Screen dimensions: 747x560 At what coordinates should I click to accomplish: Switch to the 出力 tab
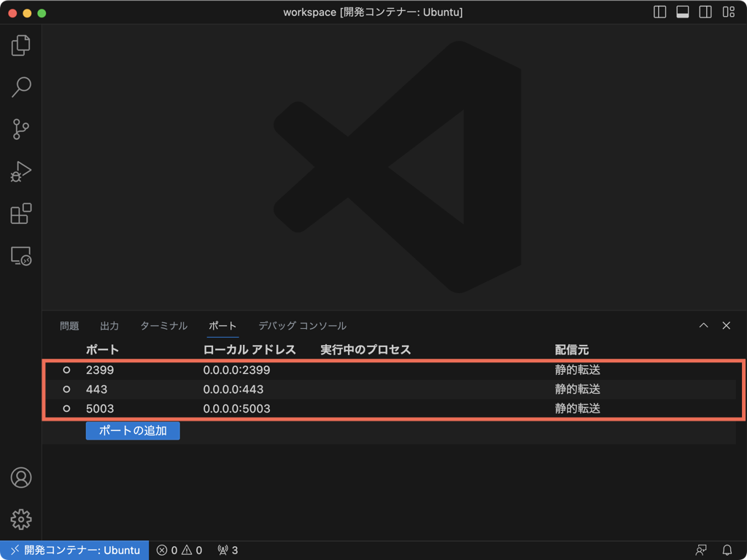point(109,326)
